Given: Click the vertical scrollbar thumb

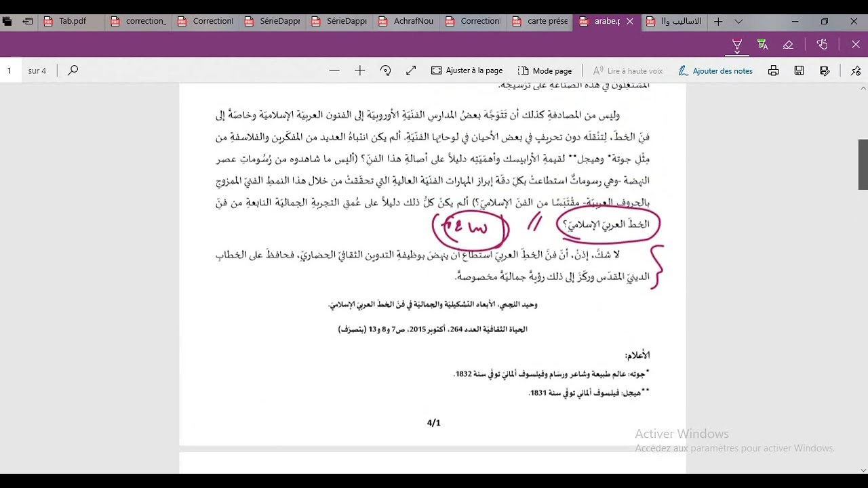Looking at the screenshot, I should click(x=863, y=165).
